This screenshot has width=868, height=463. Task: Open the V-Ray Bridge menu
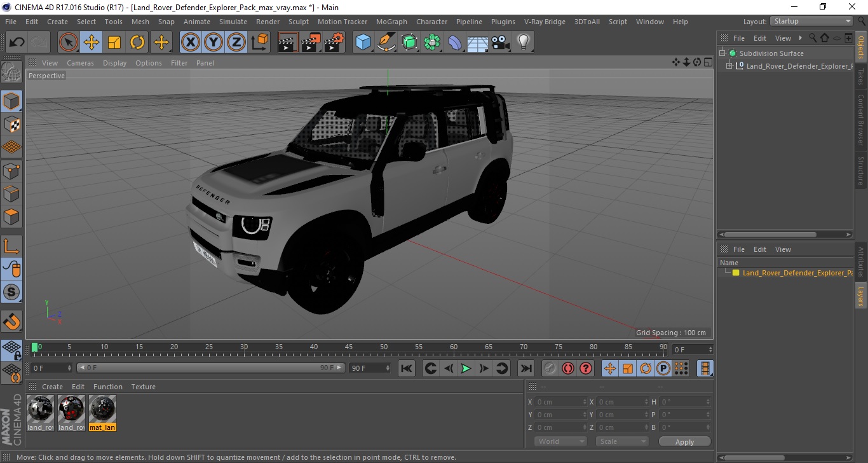click(x=545, y=22)
